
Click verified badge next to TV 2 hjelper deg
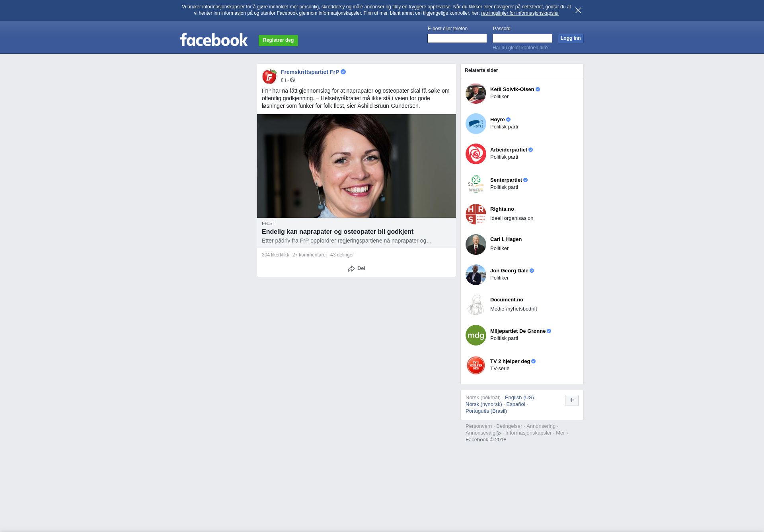pos(533,361)
